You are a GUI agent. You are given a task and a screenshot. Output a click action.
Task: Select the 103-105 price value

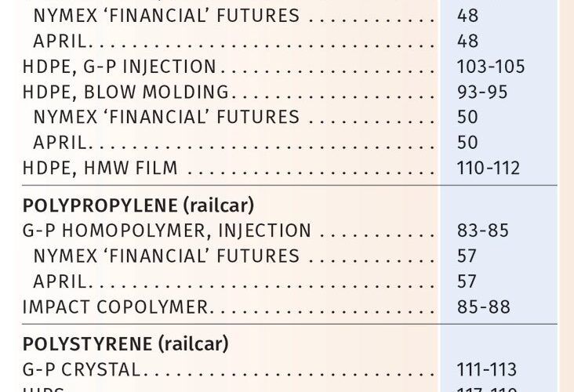pyautogui.click(x=491, y=67)
